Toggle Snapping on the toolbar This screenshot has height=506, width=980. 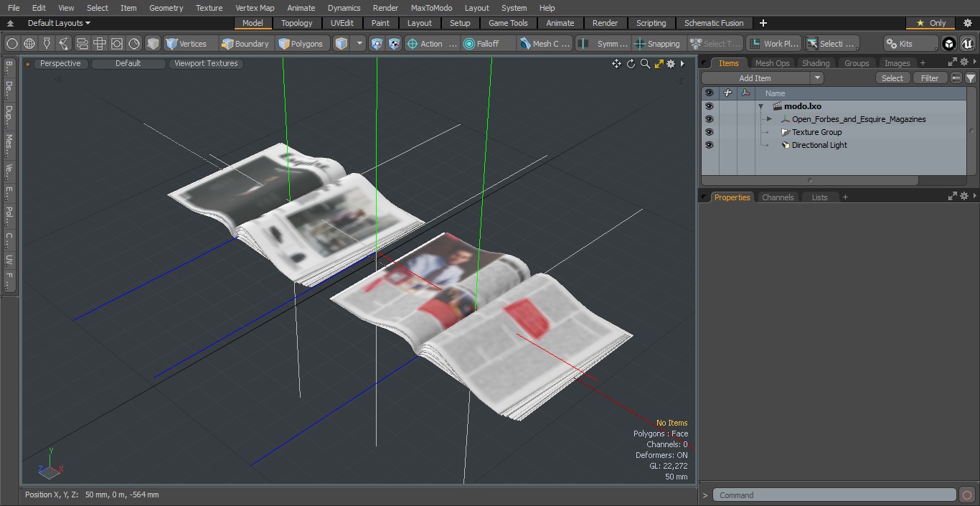(659, 44)
